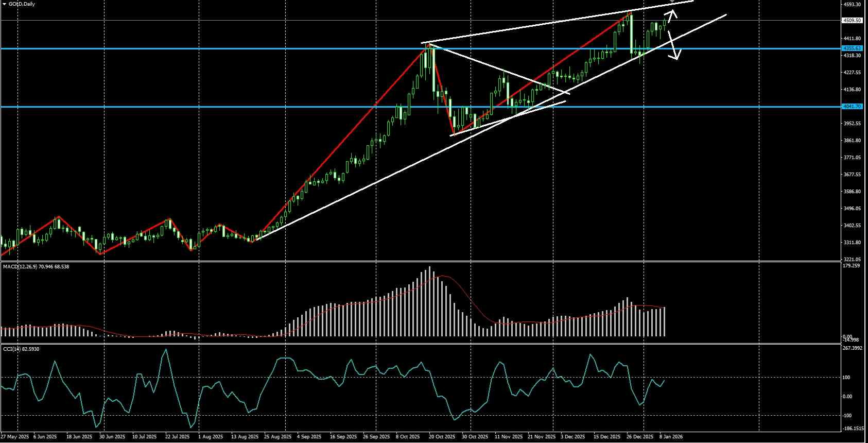
Task: Click the MACD(12,26,9) indicator label
Action: pyautogui.click(x=36, y=267)
